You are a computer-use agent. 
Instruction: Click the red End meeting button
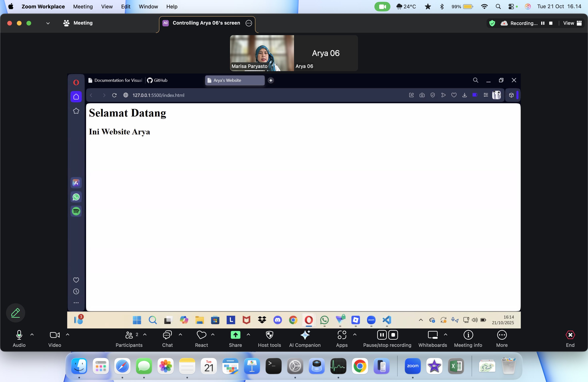[x=570, y=335]
